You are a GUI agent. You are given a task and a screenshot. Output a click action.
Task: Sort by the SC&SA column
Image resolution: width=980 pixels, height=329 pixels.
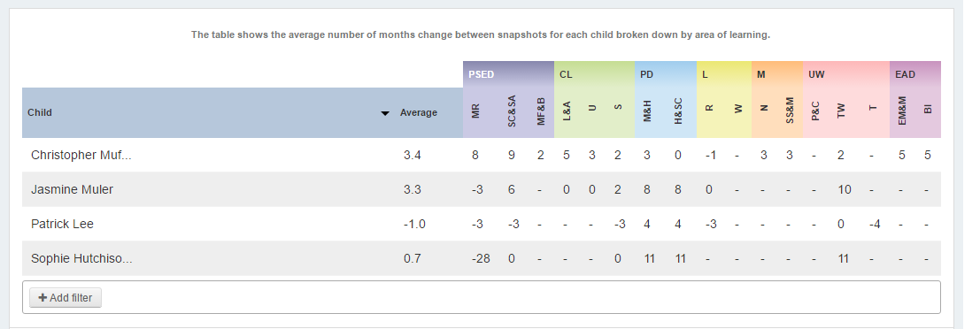(512, 113)
